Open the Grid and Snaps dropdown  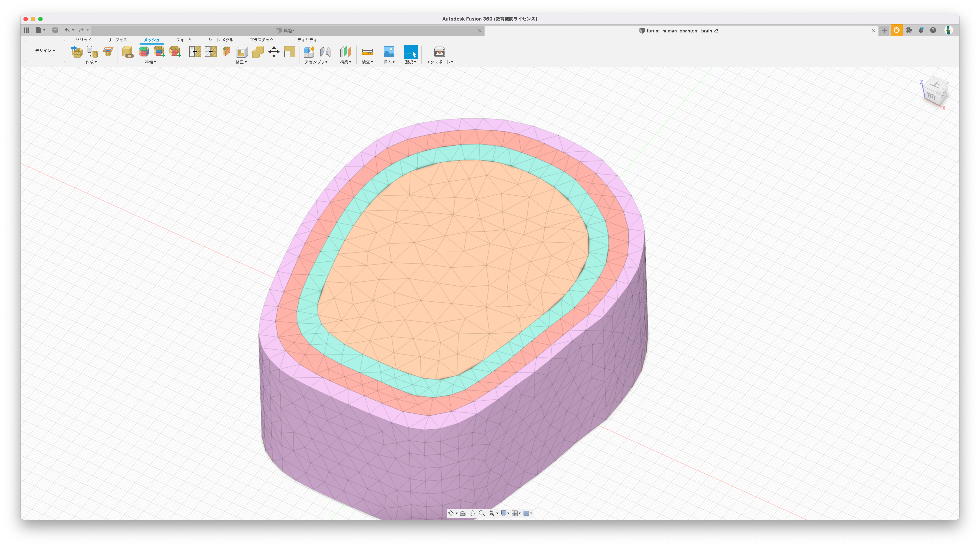click(516, 513)
